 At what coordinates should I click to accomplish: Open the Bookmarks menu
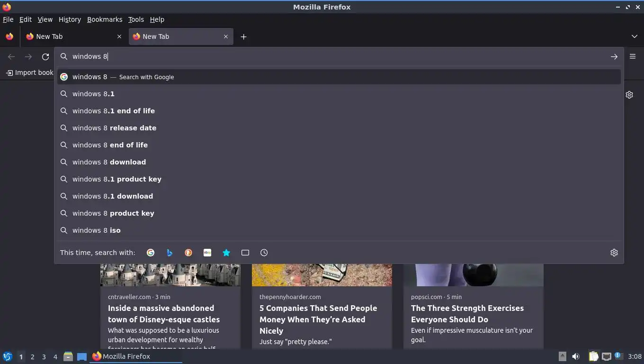(105, 19)
